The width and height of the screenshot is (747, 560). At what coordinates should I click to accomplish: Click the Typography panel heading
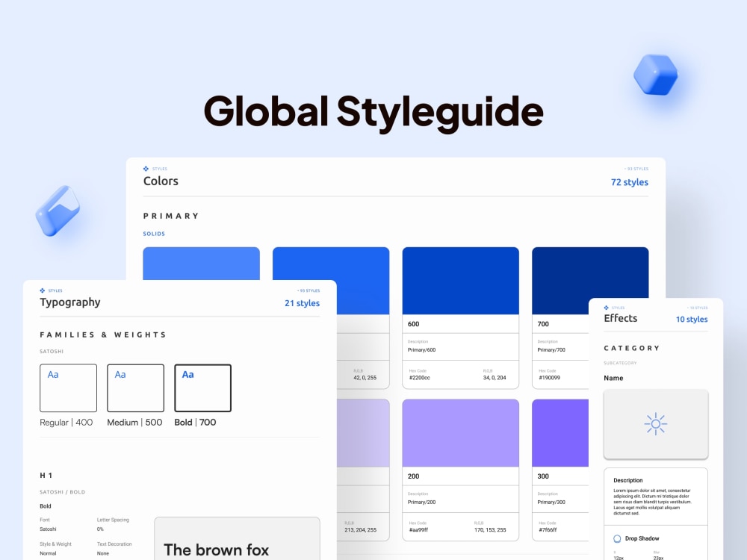70,302
